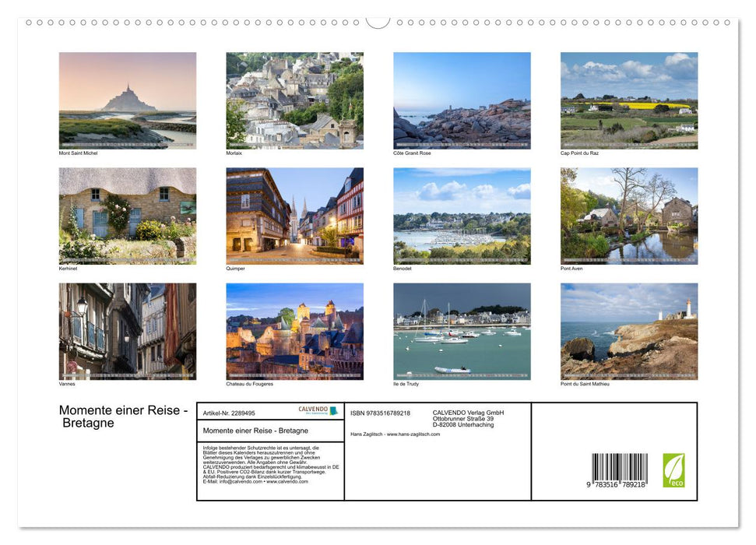Viewport: 756px width, 545px height.
Task: Click the Morlaix town photo thumbnail
Action: [x=294, y=100]
